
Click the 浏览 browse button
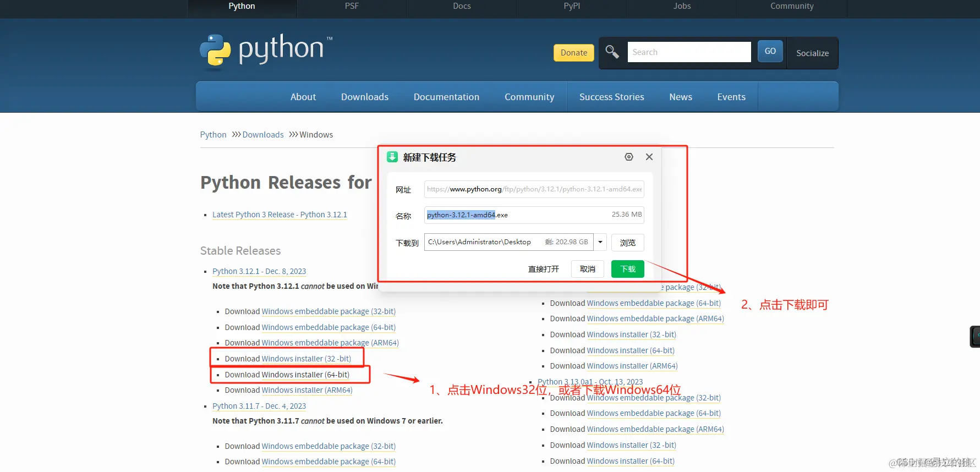point(628,243)
